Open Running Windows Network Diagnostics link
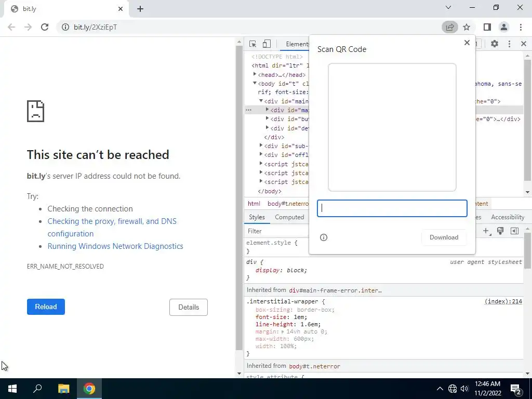 [115, 246]
